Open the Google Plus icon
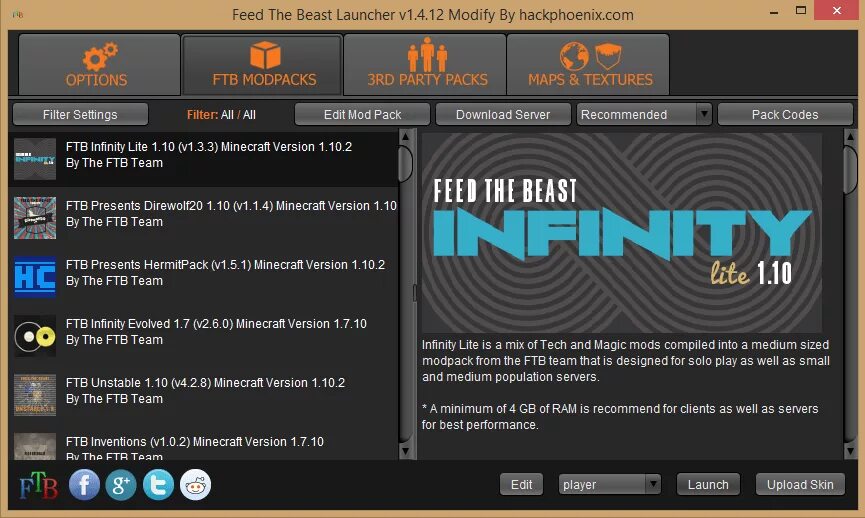 click(x=121, y=485)
